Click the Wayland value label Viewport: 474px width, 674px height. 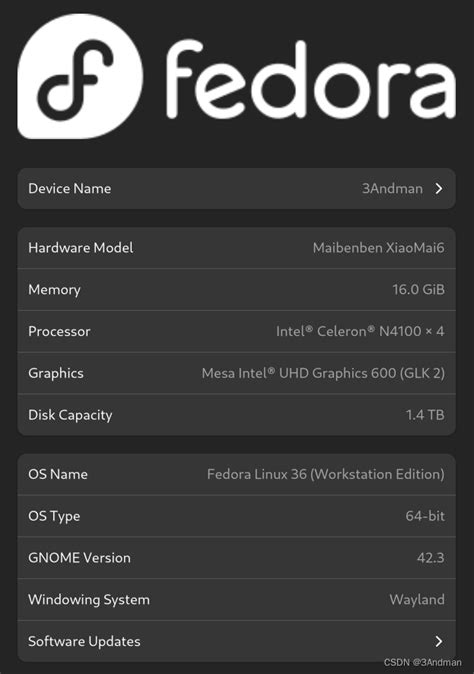pyautogui.click(x=417, y=600)
